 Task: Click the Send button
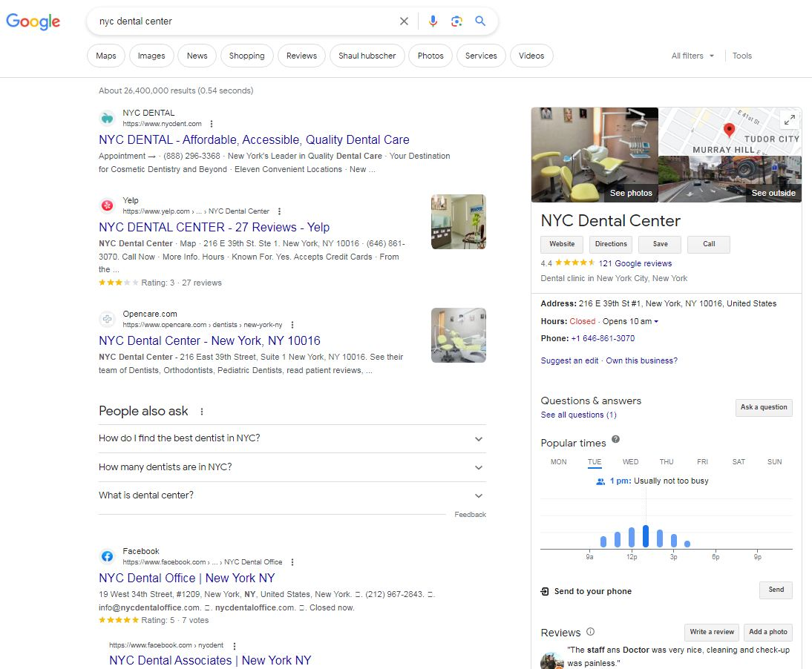pos(776,590)
